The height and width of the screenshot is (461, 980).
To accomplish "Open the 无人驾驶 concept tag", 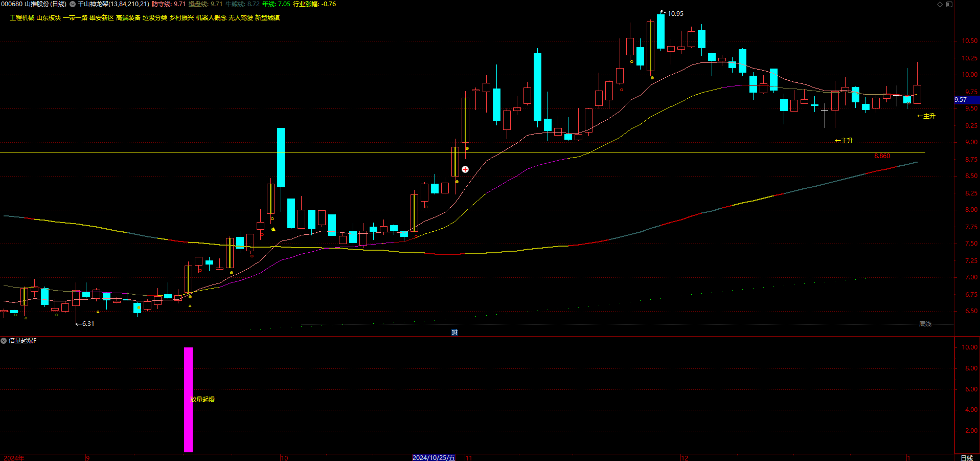I will (x=241, y=18).
